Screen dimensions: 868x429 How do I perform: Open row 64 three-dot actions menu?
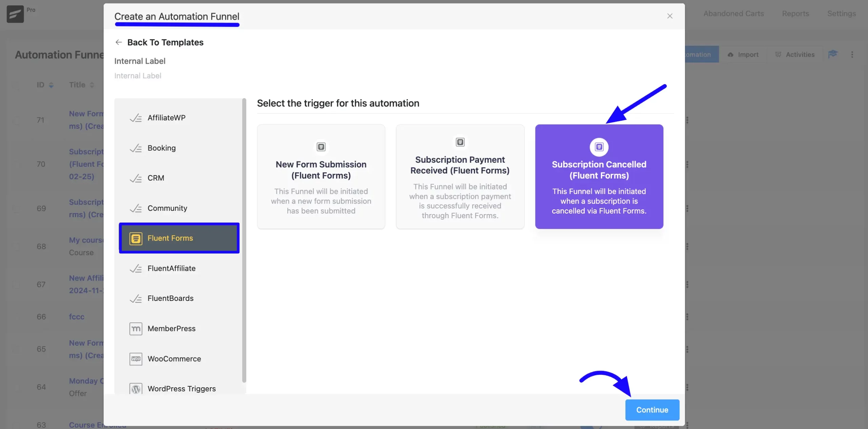[x=687, y=387]
